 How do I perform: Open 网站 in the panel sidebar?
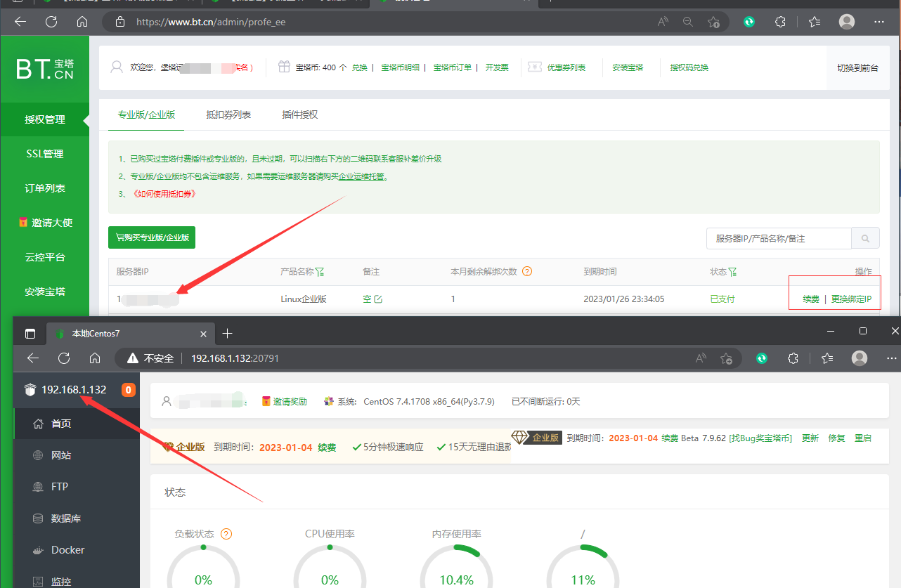pyautogui.click(x=77, y=455)
